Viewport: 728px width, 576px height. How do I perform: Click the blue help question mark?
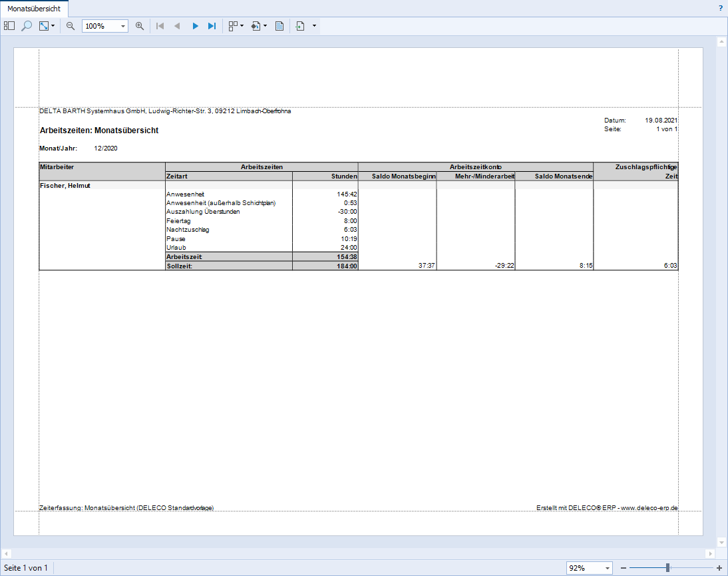[x=721, y=9]
